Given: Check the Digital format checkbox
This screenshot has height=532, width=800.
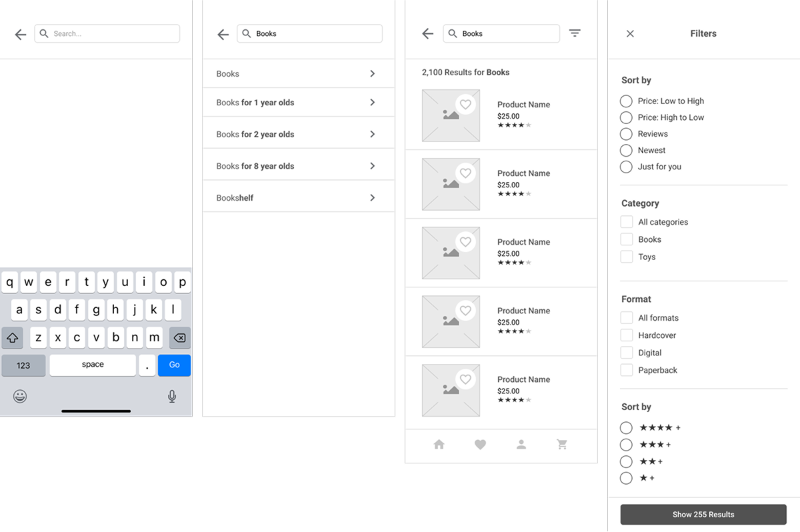Looking at the screenshot, I should (x=627, y=353).
